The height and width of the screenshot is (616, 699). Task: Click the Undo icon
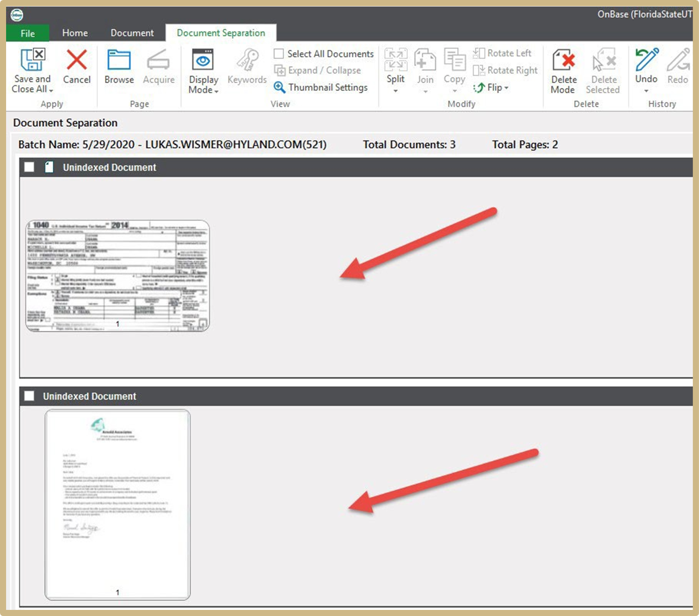pos(645,65)
